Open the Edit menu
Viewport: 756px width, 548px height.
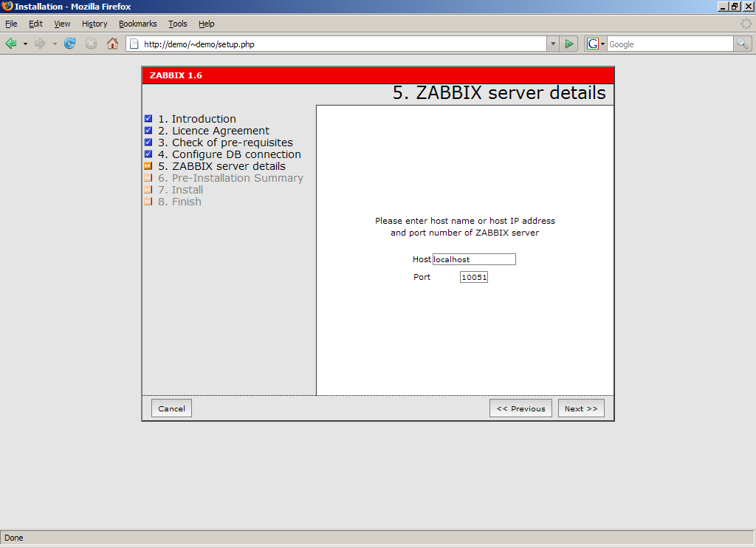(35, 24)
